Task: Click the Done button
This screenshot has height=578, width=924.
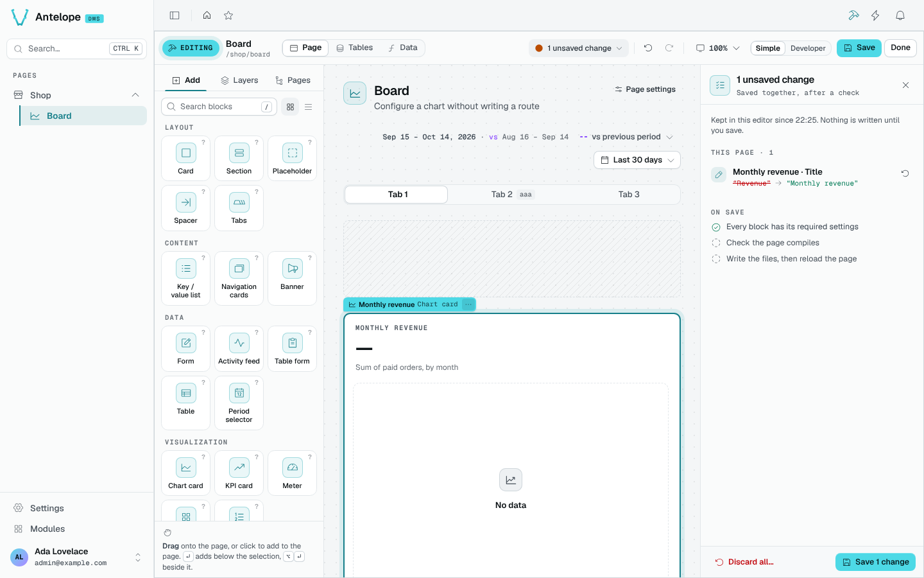Action: tap(900, 48)
